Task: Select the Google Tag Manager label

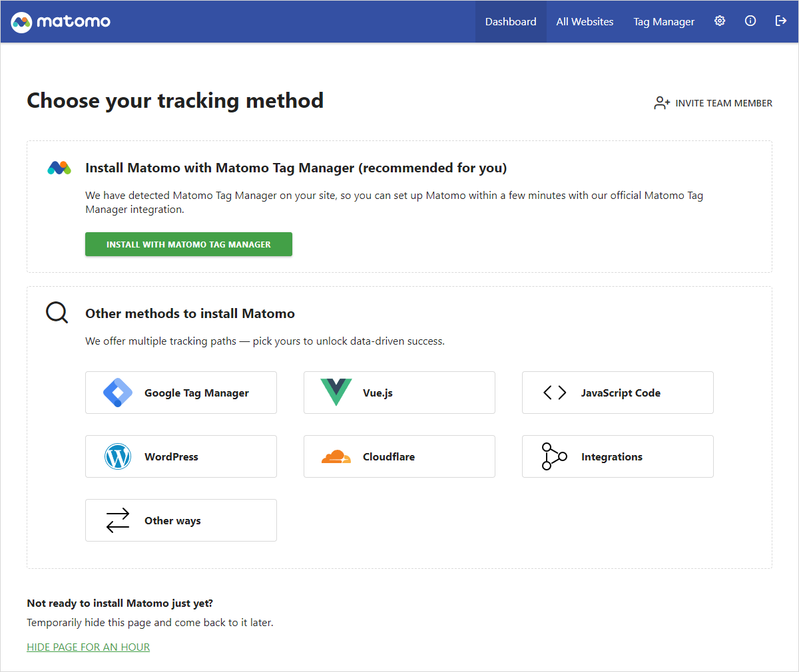Action: tap(196, 393)
